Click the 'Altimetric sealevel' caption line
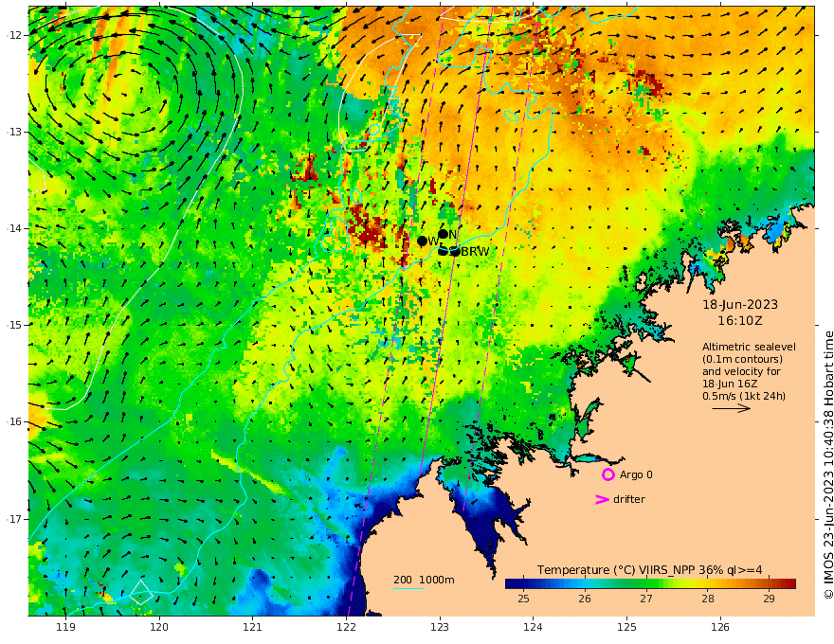Viewport: 834px width, 644px height. click(x=749, y=347)
